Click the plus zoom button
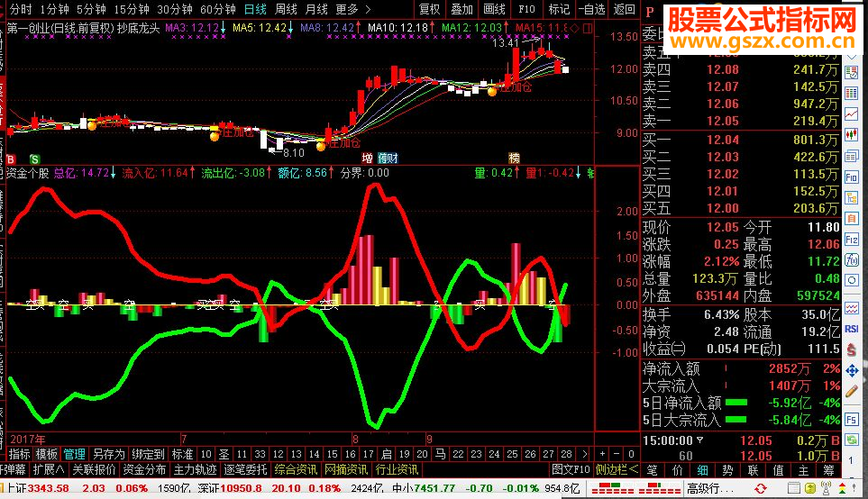This screenshot has width=868, height=499. point(602,454)
